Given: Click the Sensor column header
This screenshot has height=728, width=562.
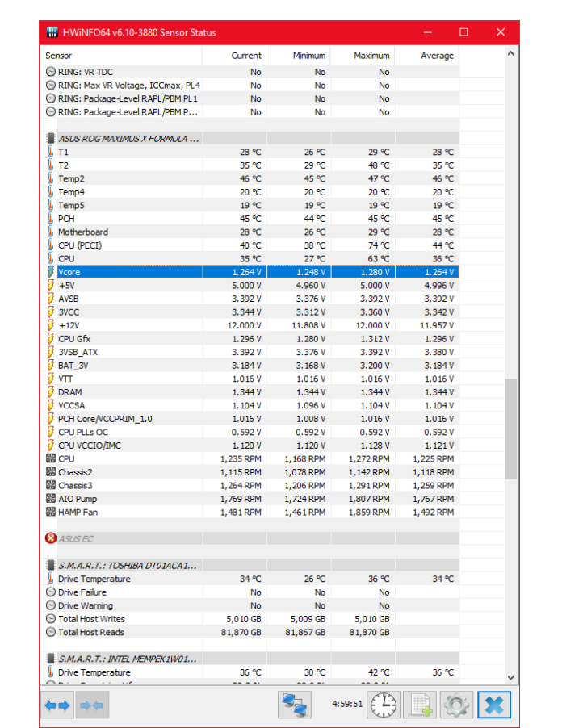Looking at the screenshot, I should pyautogui.click(x=122, y=56).
